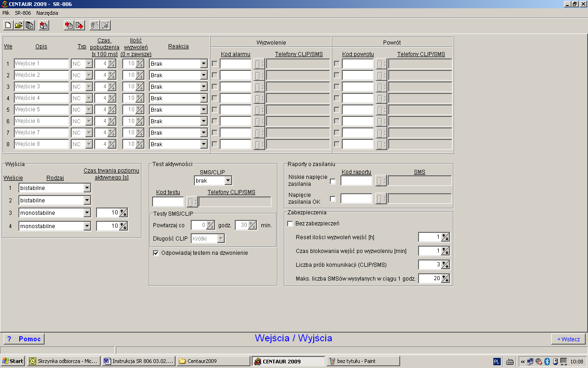Enable Powrót checkbox for input 1
This screenshot has width=588, height=368.
[337, 64]
